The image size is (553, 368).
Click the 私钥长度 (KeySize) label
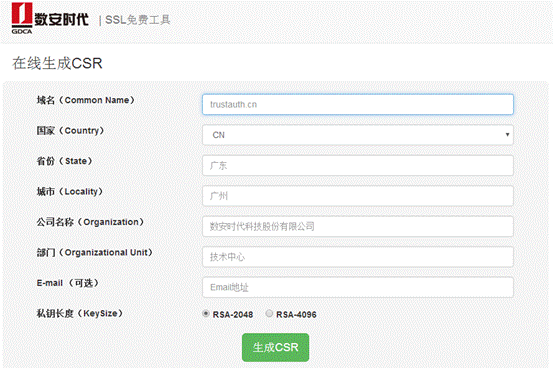click(x=80, y=313)
